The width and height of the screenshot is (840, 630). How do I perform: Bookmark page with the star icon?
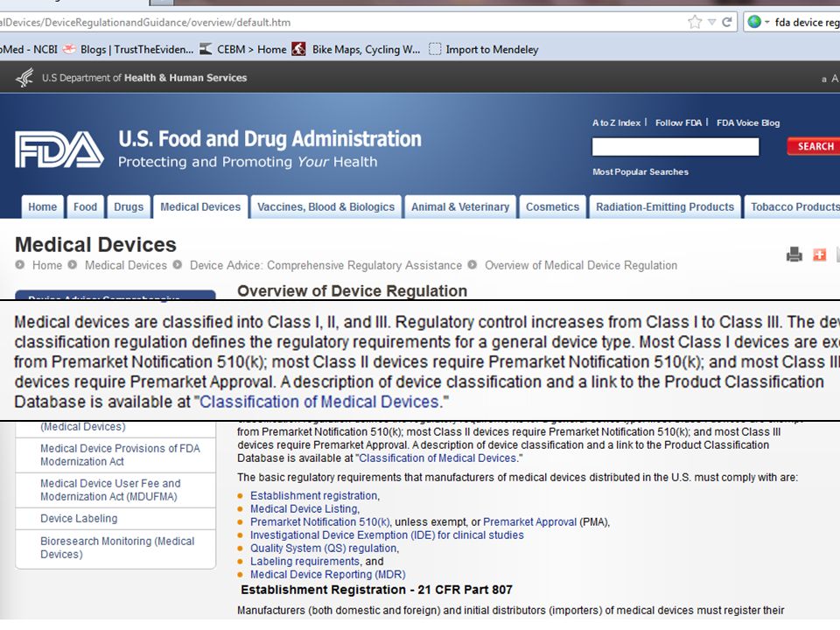[x=695, y=22]
